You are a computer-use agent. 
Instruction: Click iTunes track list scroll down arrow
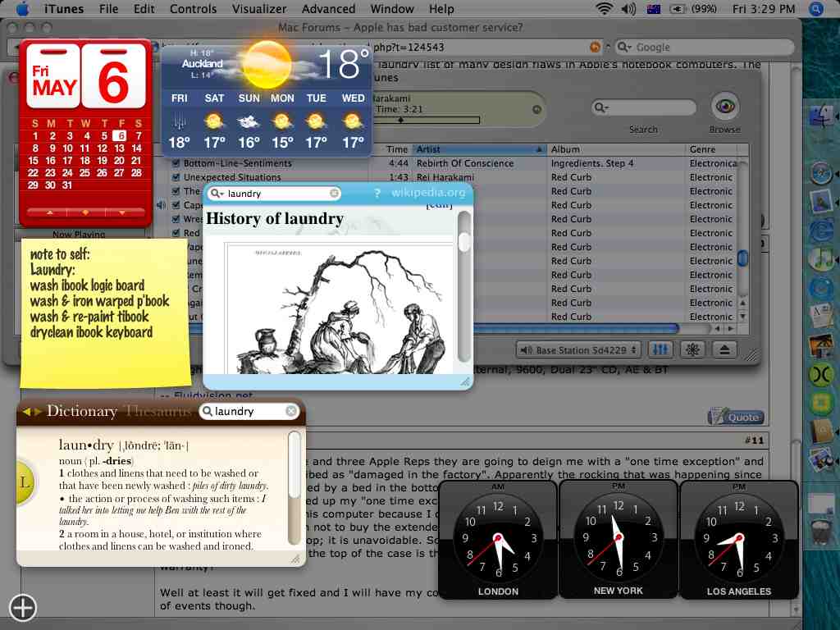tap(743, 316)
